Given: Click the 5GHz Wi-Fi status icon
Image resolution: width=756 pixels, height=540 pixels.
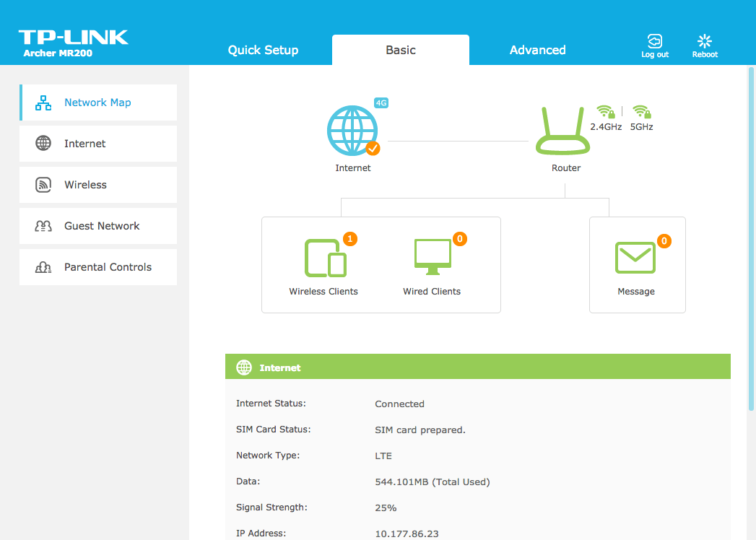Looking at the screenshot, I should 641,112.
